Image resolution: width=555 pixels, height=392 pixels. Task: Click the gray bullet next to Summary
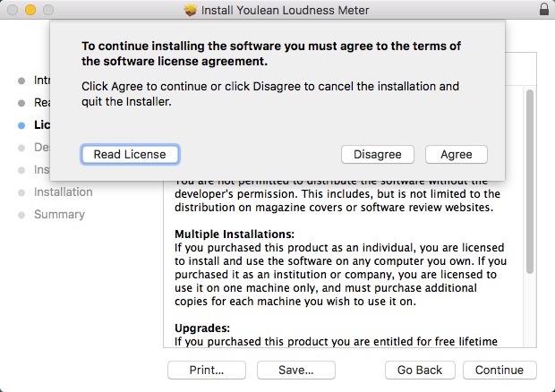click(x=21, y=215)
